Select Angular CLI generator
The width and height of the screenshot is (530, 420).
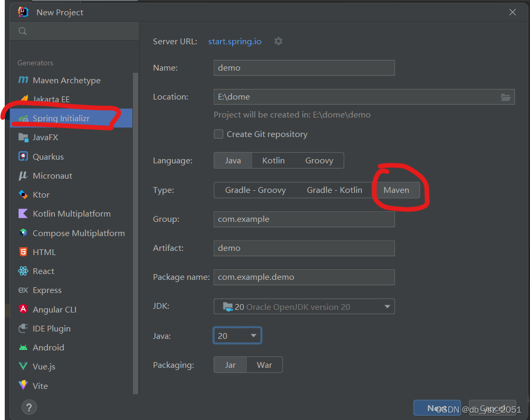[71, 309]
